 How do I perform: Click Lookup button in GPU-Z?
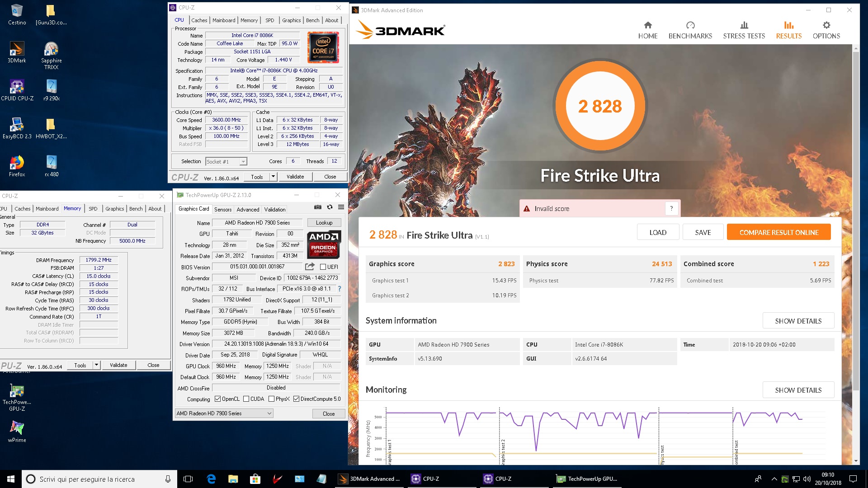[x=324, y=223]
